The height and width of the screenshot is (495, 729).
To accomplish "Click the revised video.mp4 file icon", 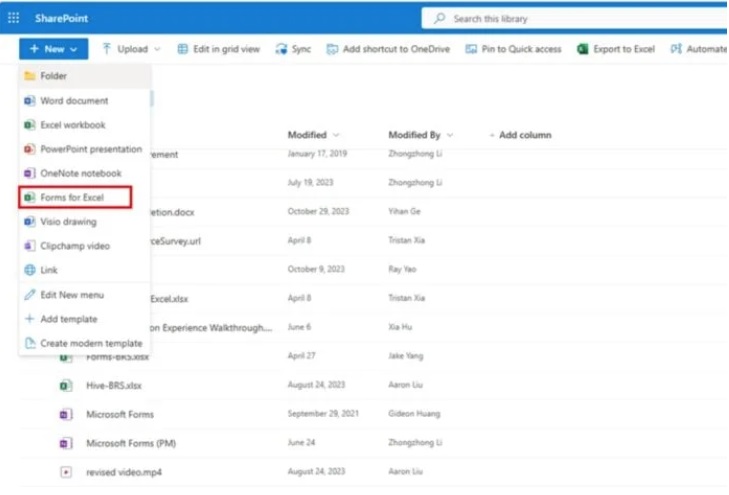I will point(66,472).
